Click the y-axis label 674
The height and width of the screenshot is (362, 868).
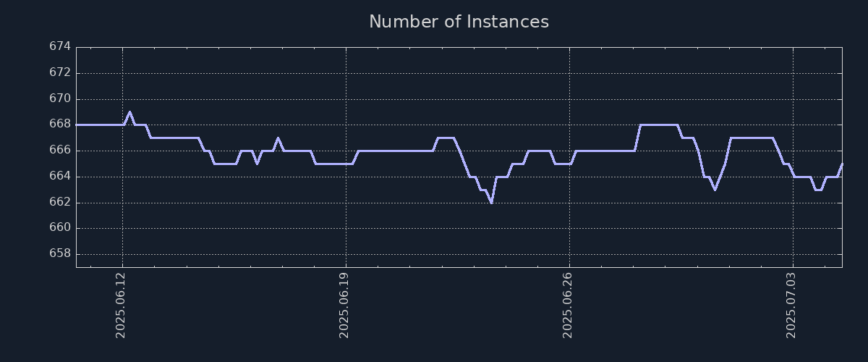click(60, 46)
